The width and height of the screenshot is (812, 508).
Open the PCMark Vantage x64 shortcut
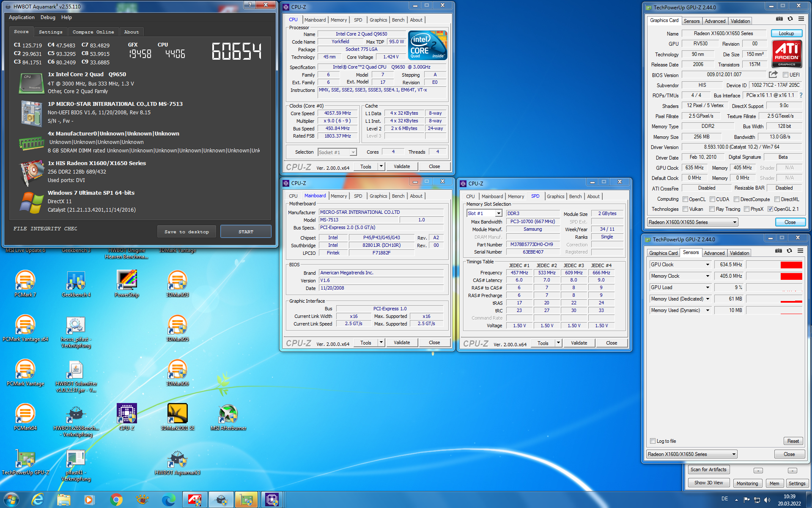pos(25,328)
